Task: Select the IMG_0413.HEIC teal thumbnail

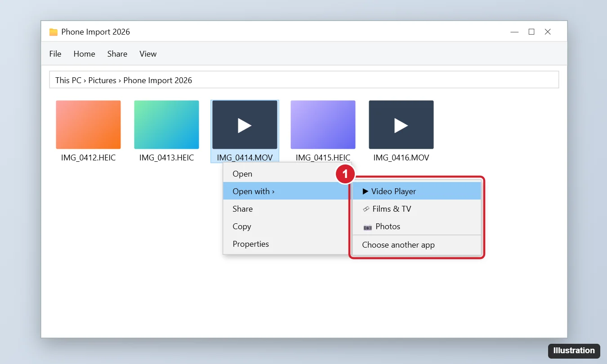Action: (x=166, y=124)
